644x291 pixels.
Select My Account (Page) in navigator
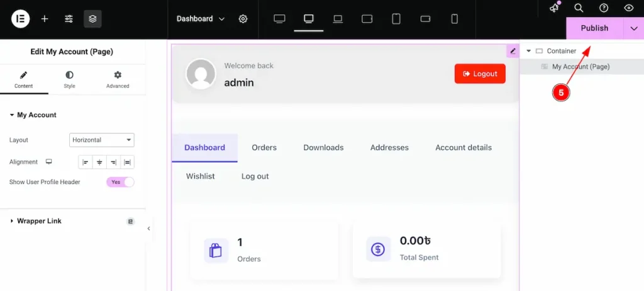coord(580,67)
